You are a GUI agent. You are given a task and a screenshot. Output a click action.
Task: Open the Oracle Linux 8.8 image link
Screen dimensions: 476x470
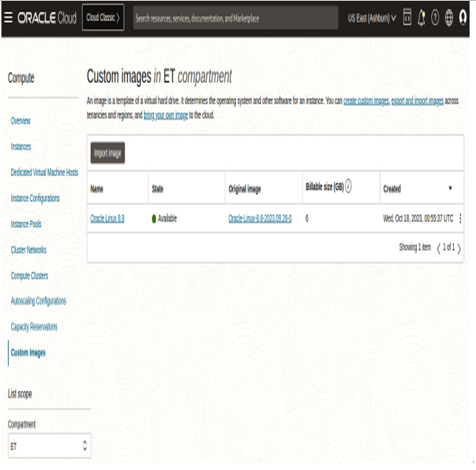click(x=107, y=218)
